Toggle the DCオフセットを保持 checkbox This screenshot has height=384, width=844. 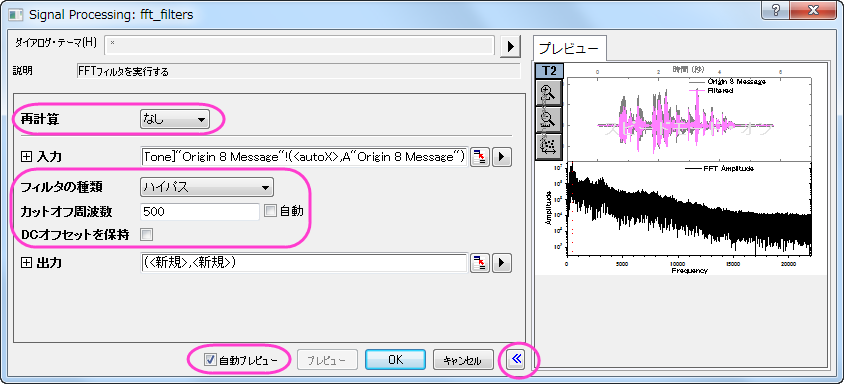[x=146, y=234]
